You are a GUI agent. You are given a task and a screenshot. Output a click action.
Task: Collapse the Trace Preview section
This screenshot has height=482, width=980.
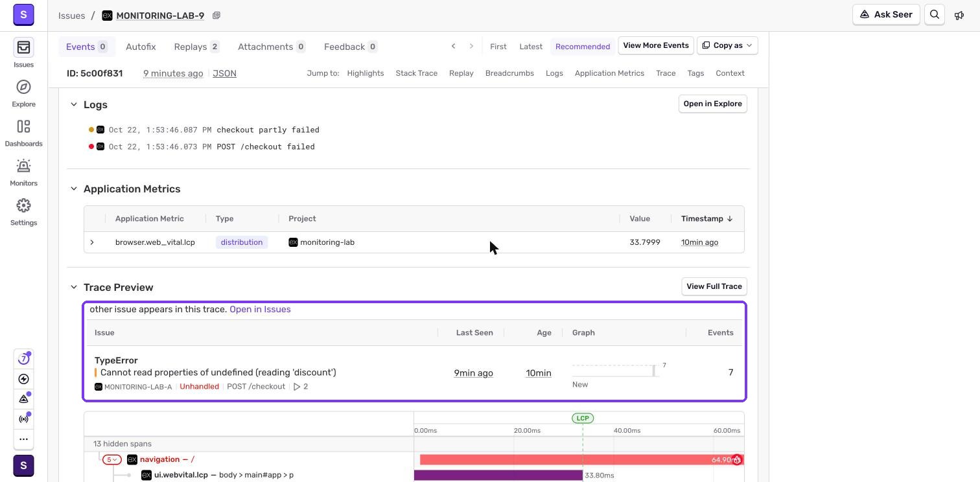[74, 287]
